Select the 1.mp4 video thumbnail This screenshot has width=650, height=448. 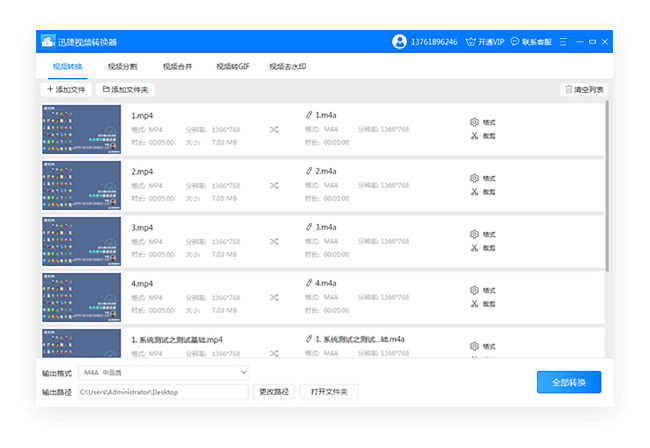click(x=82, y=129)
